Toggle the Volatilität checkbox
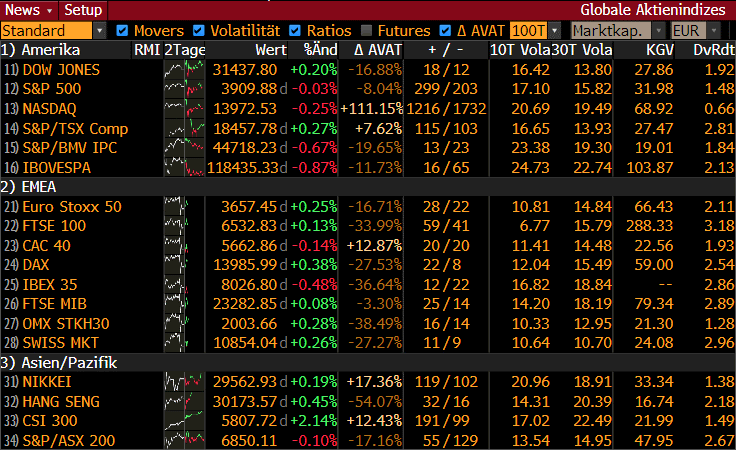The width and height of the screenshot is (736, 450). 199,31
